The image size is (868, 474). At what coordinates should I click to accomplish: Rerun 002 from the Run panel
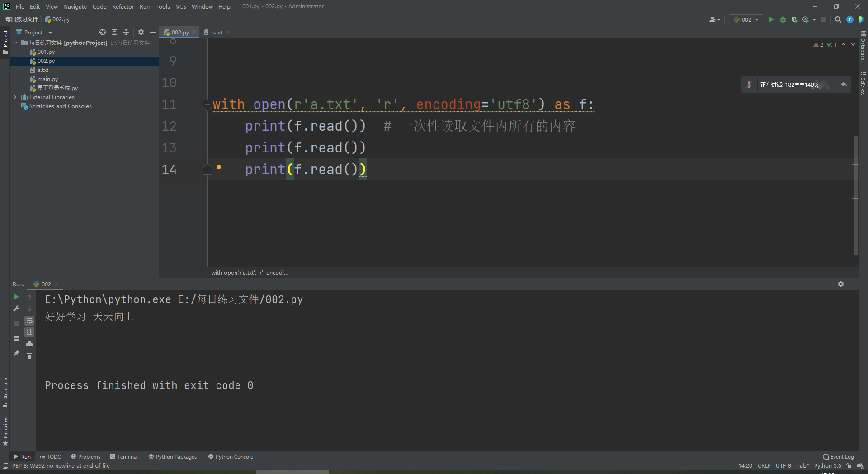[x=16, y=297]
